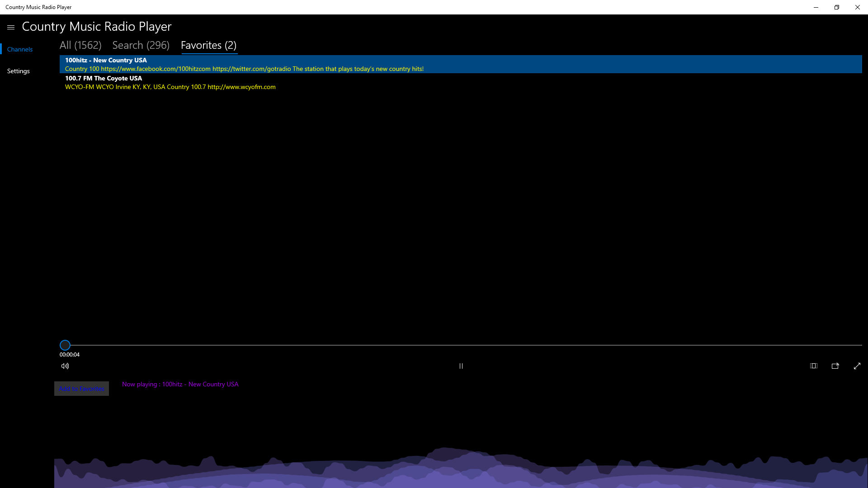Toggle the aspect ratio zoom icon
The height and width of the screenshot is (488, 868).
pos(814,366)
